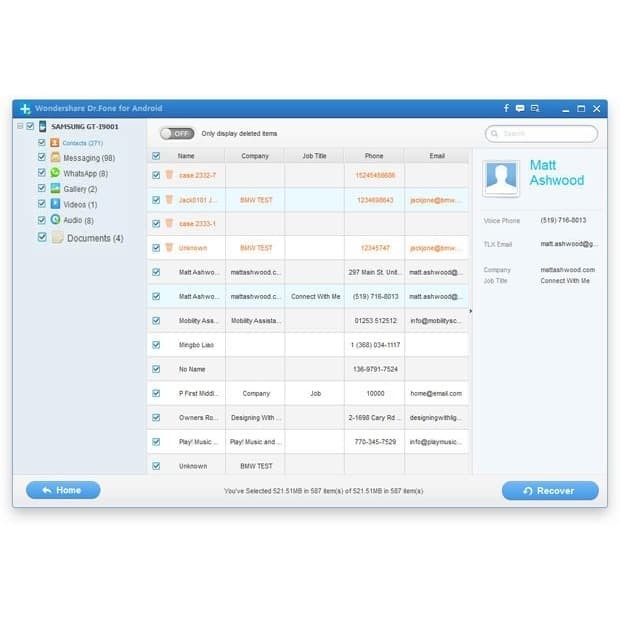Sort by the Email column header
This screenshot has width=620, height=620.
point(437,156)
